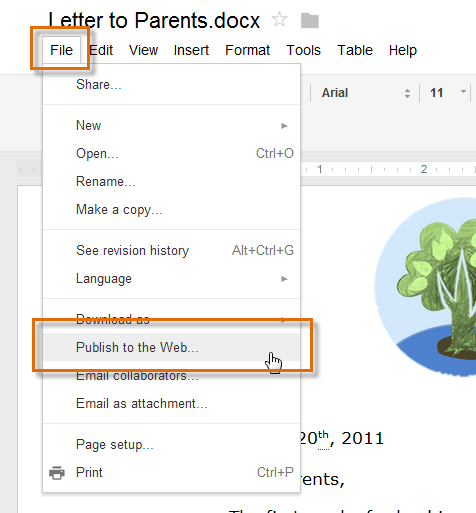Image resolution: width=476 pixels, height=513 pixels.
Task: Select Print from the File menu
Action: [x=172, y=473]
